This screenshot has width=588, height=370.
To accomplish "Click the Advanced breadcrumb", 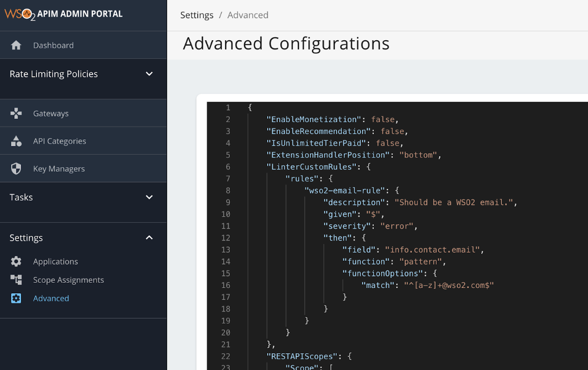I will click(x=248, y=15).
